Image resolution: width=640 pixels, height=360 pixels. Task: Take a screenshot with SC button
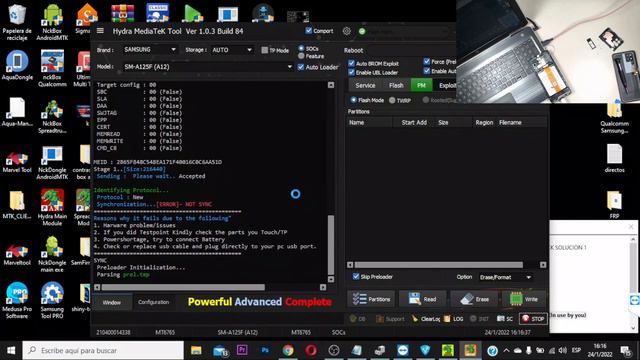505,319
